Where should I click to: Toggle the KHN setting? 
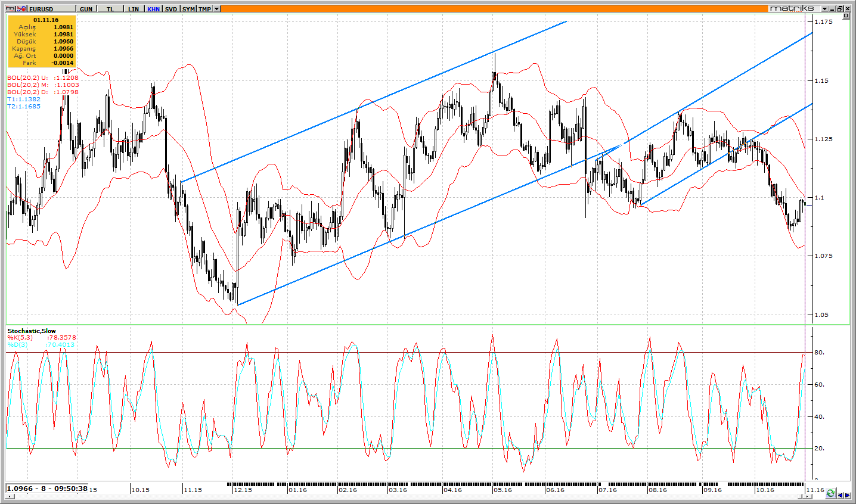(153, 9)
